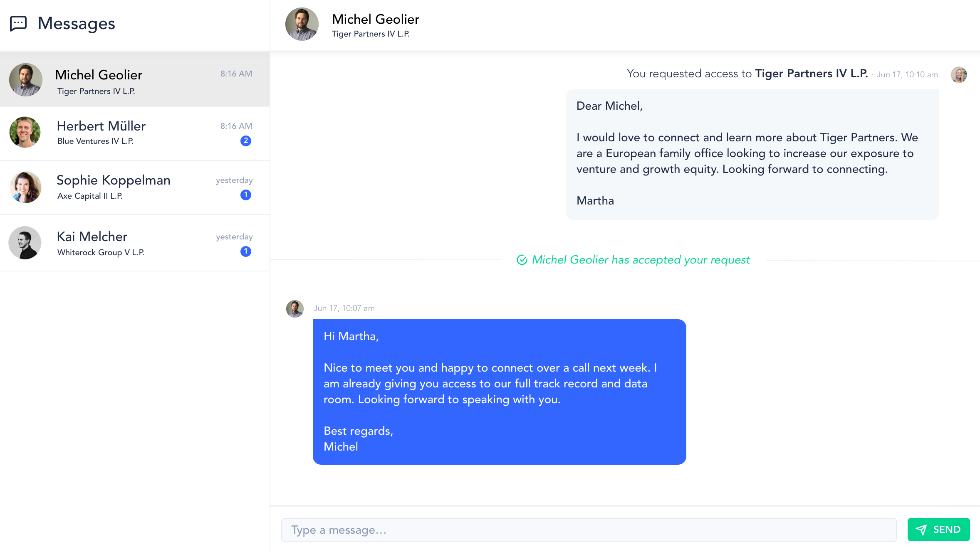Click Herbert Müller's avatar photo in list
Image resolution: width=980 pixels, height=552 pixels.
click(x=25, y=132)
